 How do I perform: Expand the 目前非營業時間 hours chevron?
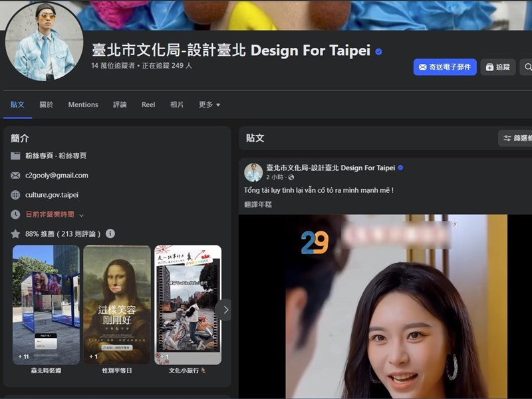point(81,215)
